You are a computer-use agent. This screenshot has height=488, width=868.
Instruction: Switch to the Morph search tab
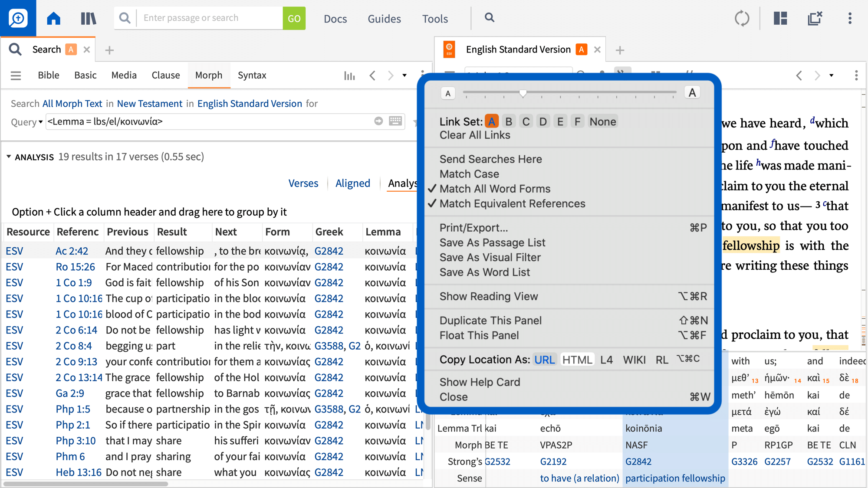pos(209,75)
